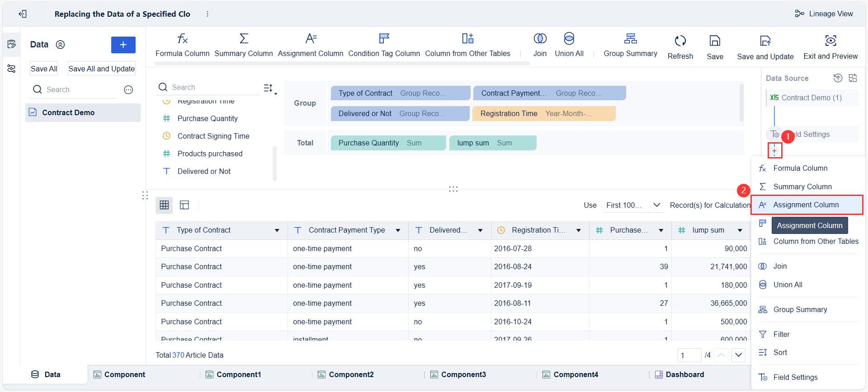Click the exit back icon at top left
This screenshot has width=868, height=392.
[23, 14]
